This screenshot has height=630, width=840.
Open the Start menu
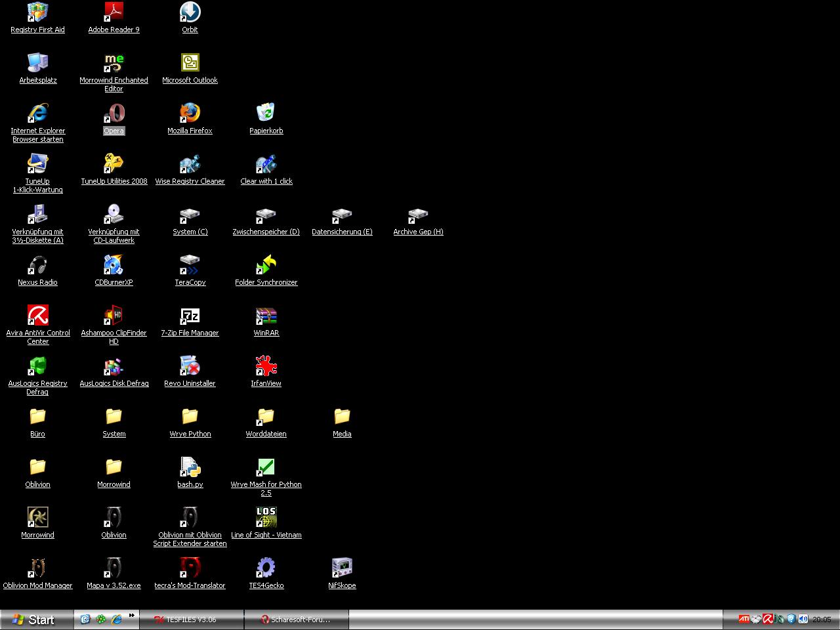click(35, 619)
